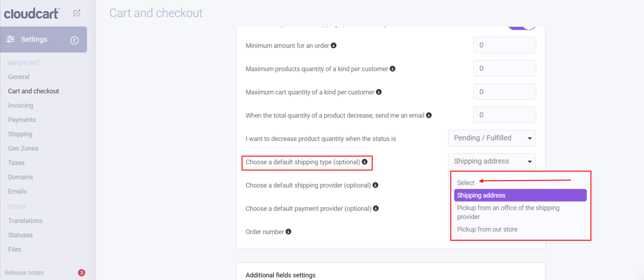
Task: Open the Invoicing settings page
Action: [x=20, y=105]
